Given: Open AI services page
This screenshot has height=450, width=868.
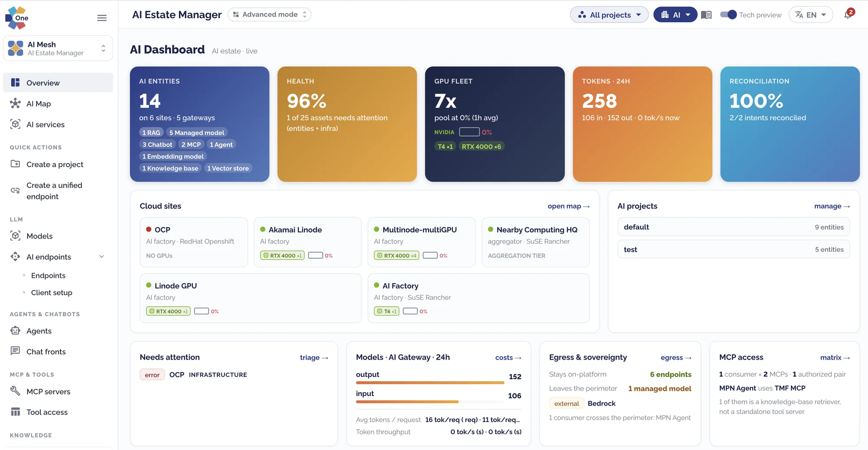Looking at the screenshot, I should [x=58, y=124].
